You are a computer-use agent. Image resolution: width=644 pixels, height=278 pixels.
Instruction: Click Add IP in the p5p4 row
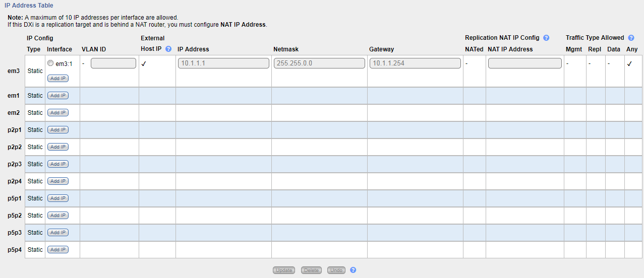click(58, 250)
